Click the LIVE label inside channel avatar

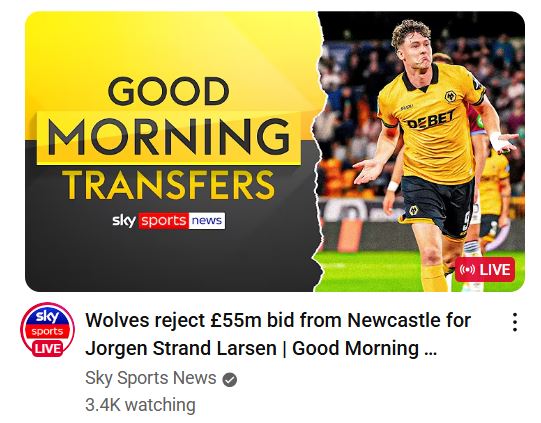[x=48, y=348]
